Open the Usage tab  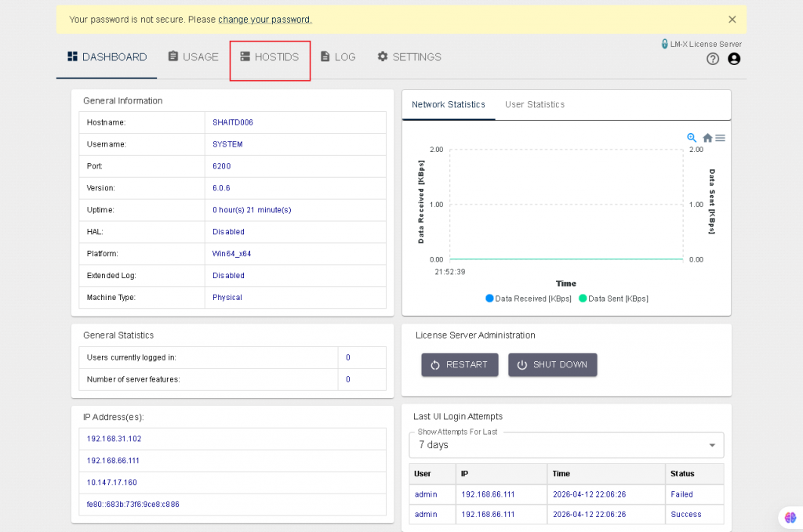point(193,57)
